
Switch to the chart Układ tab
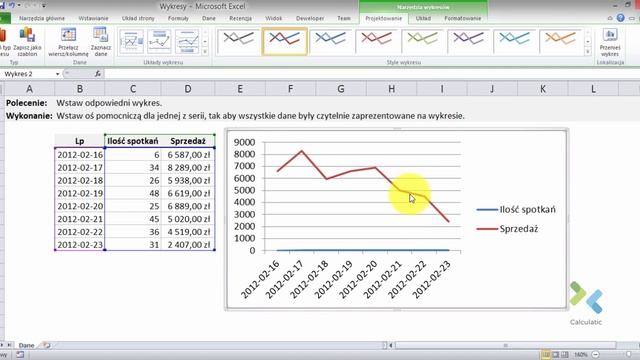[423, 18]
